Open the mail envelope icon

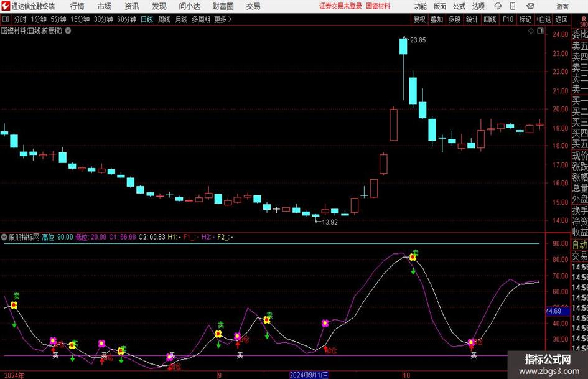pyautogui.click(x=530, y=6)
